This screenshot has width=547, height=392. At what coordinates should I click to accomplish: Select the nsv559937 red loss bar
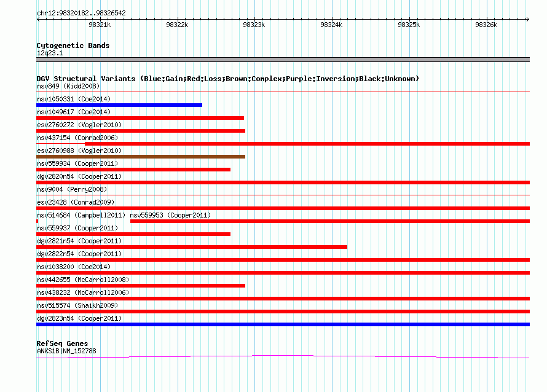tap(133, 234)
